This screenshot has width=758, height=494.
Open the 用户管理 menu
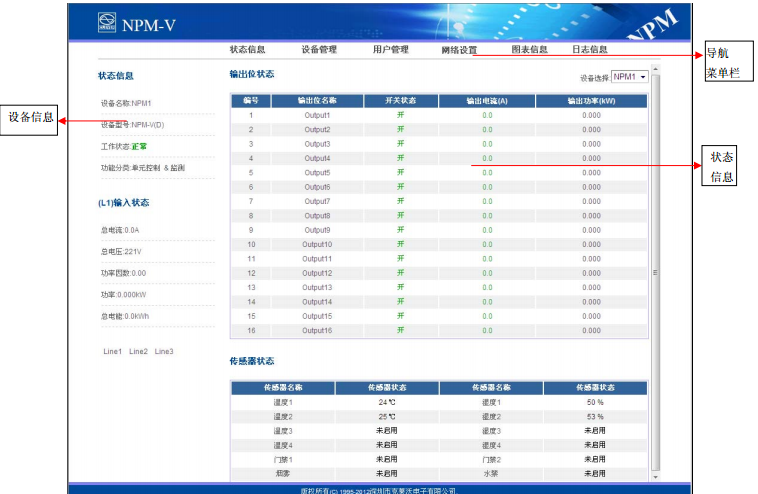(391, 49)
